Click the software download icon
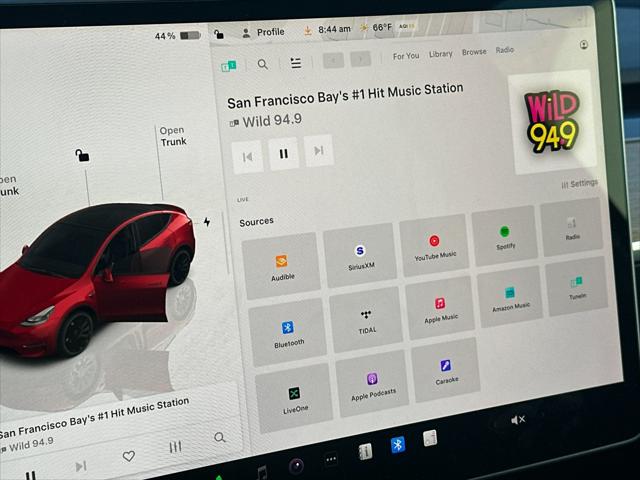640x480 pixels. click(308, 31)
